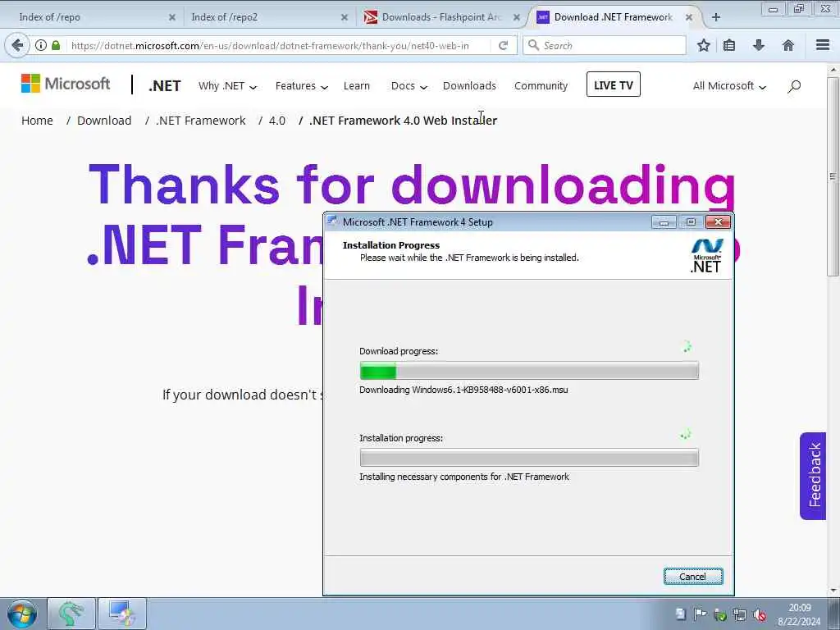The height and width of the screenshot is (630, 840).
Task: Minimize the .NET Framework 4 Setup dialog
Action: [x=664, y=221]
